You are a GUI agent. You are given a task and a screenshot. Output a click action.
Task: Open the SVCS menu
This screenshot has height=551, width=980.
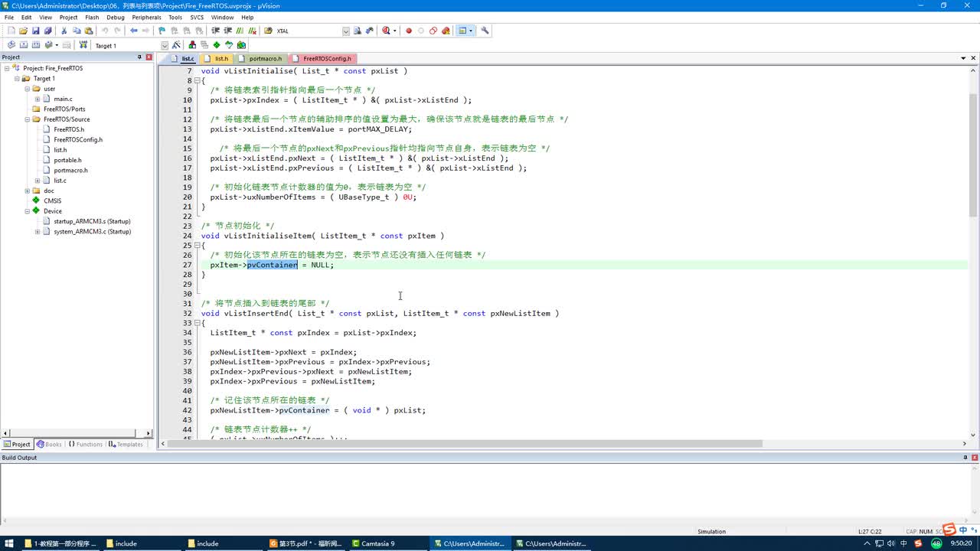[197, 17]
